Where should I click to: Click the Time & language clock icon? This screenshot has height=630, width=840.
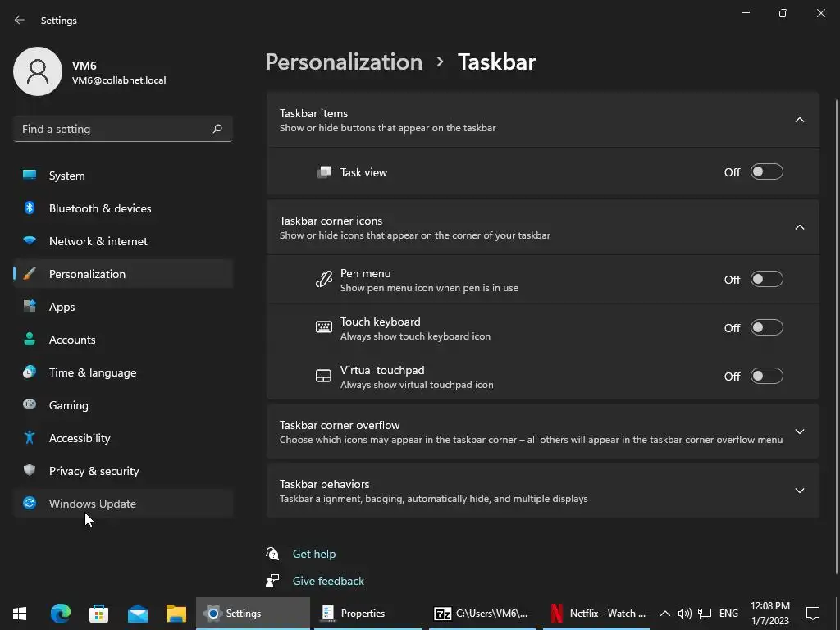[x=30, y=372]
